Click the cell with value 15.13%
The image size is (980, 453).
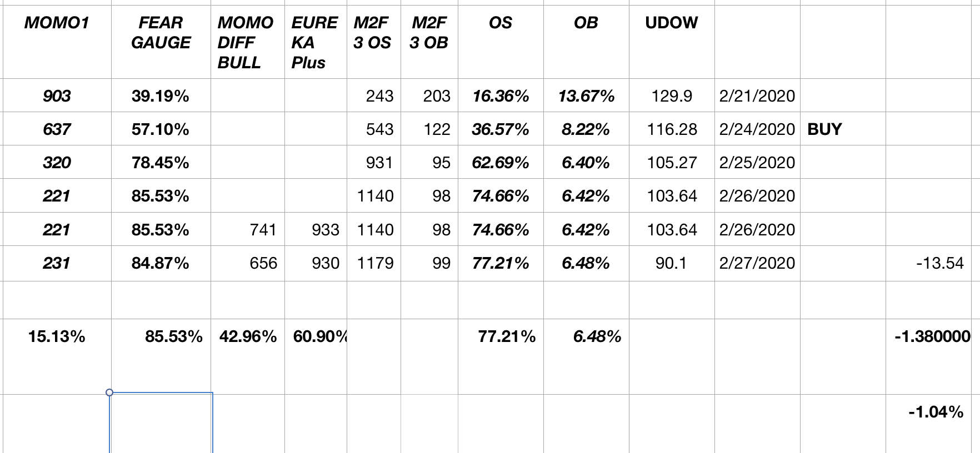(x=57, y=336)
